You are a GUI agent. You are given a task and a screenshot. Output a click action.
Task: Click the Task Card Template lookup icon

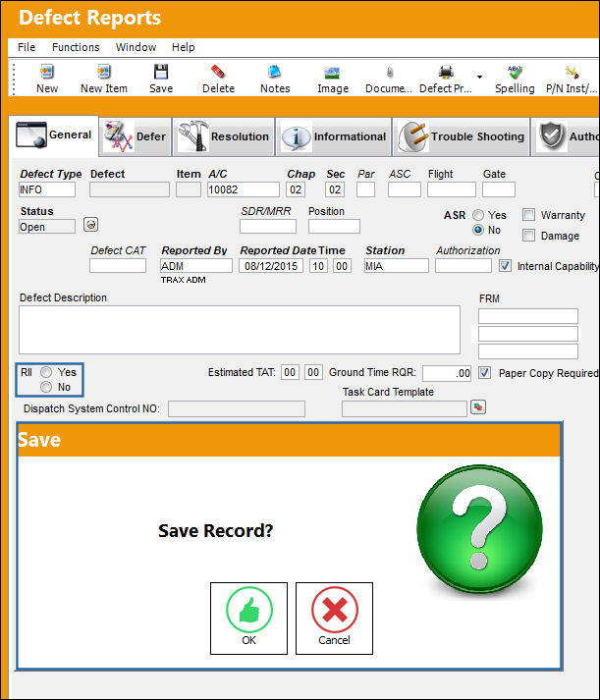478,407
